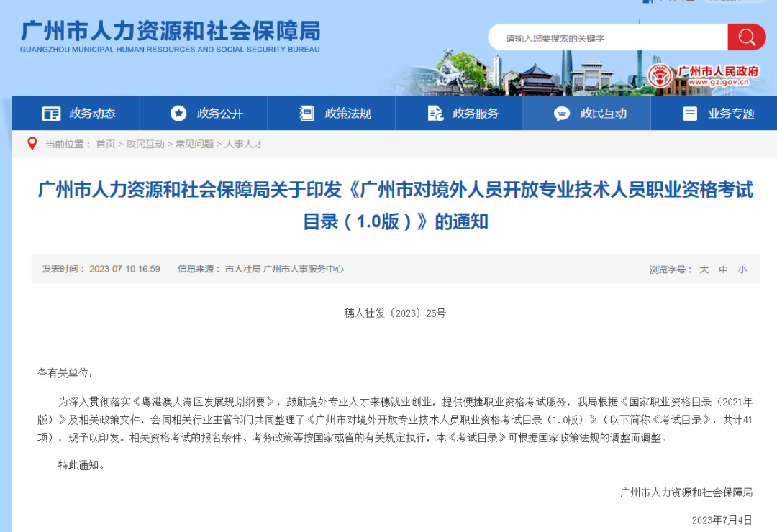Image resolution: width=777 pixels, height=532 pixels.
Task: Click the list icon beside 业务专题
Action: (690, 114)
